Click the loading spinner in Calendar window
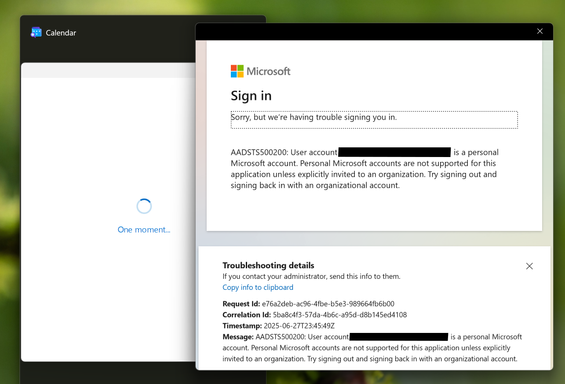This screenshot has height=384, width=565. coord(144,206)
